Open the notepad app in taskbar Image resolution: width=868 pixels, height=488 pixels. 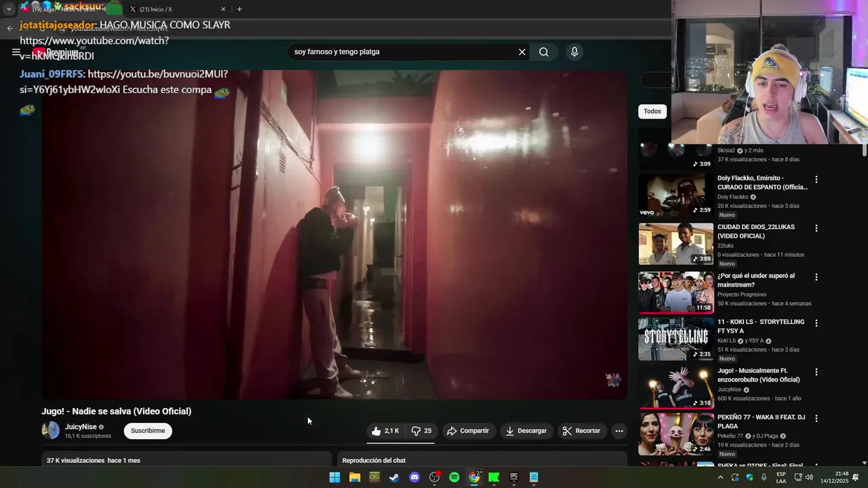[534, 477]
